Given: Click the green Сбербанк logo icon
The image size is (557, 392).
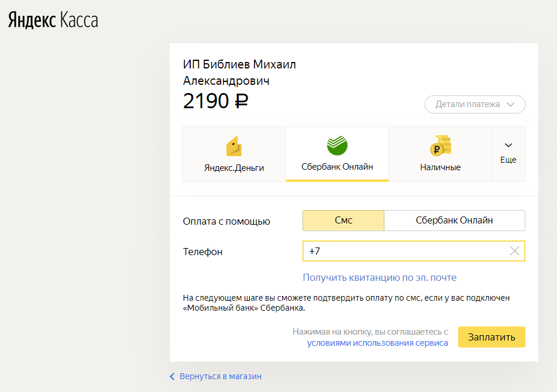Looking at the screenshot, I should 337,145.
